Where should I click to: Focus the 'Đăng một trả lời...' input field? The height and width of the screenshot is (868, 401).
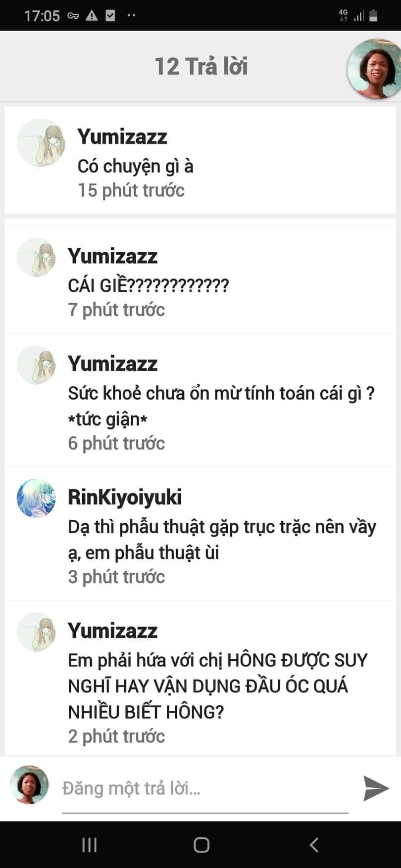point(205,788)
